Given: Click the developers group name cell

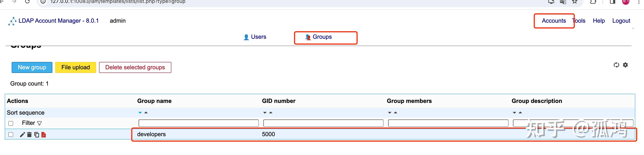Looking at the screenshot, I should click(x=151, y=135).
